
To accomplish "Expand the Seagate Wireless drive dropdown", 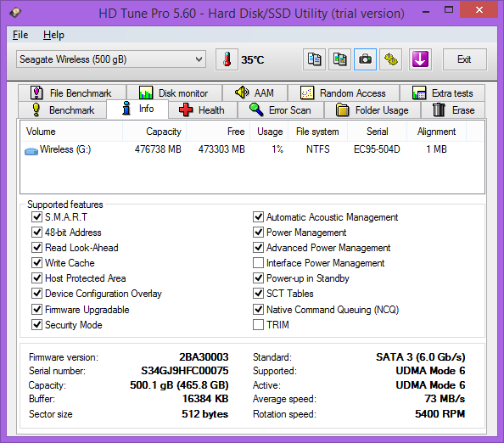I will [111, 59].
